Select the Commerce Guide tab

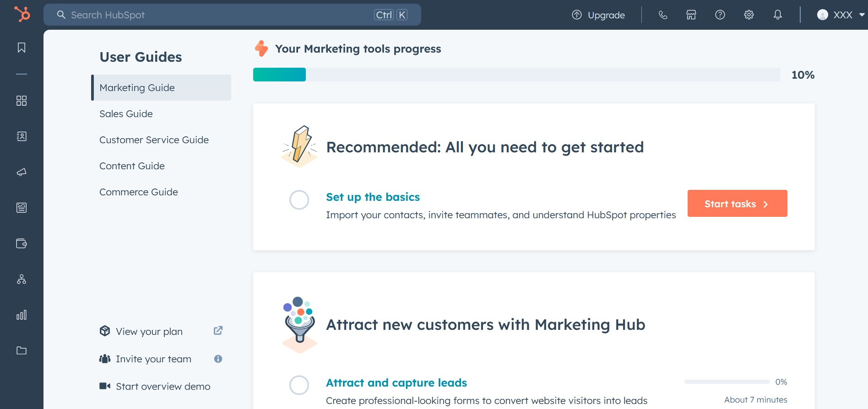(161, 192)
